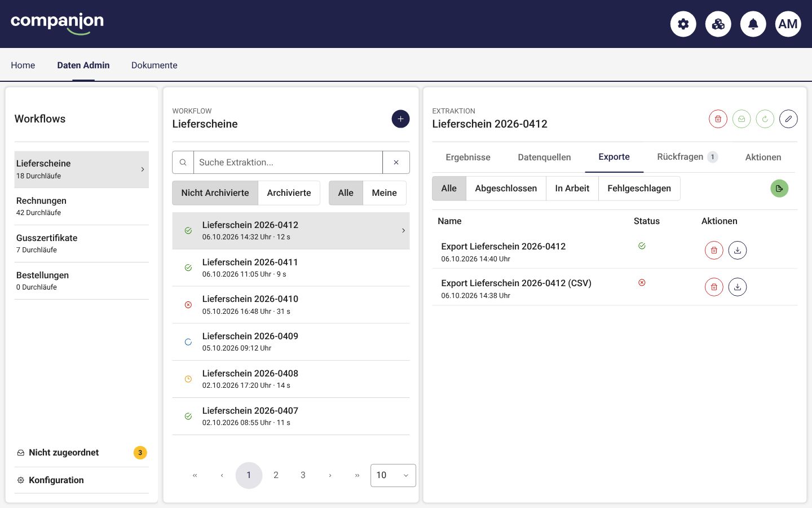
Task: Delete the Export Lieferschein 2026-0412 (CSV)
Action: [x=714, y=287]
